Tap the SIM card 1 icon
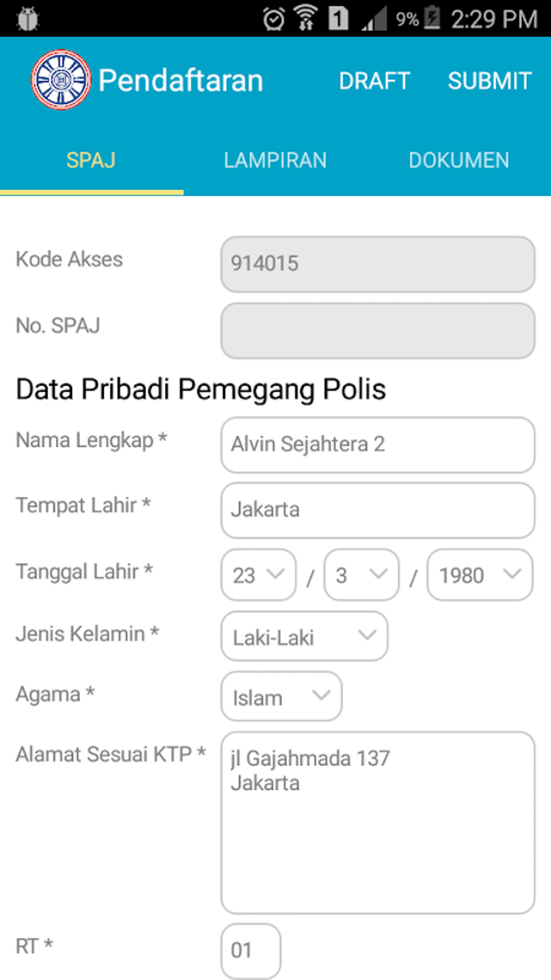 point(338,19)
